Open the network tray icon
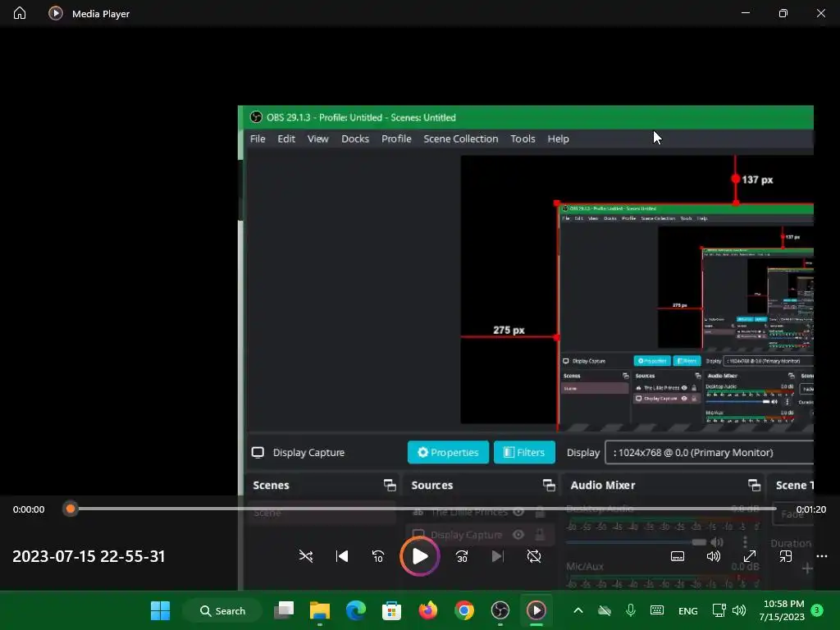The image size is (840, 630). [719, 610]
